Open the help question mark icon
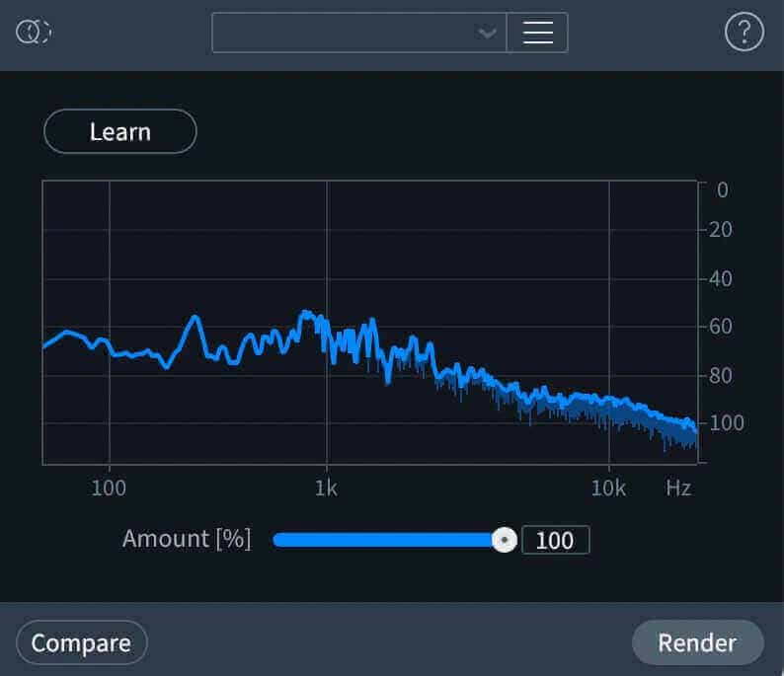 coord(744,32)
